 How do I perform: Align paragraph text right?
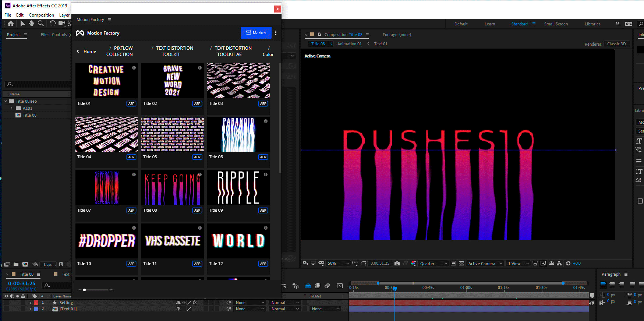tap(622, 285)
